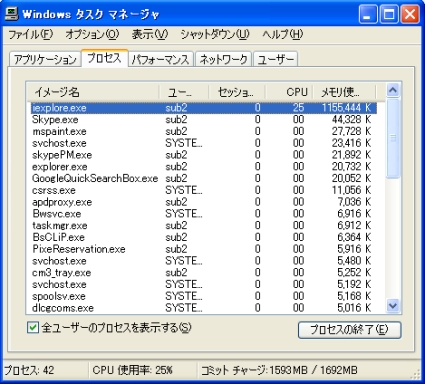Open the 表示(V) menu

[150, 34]
